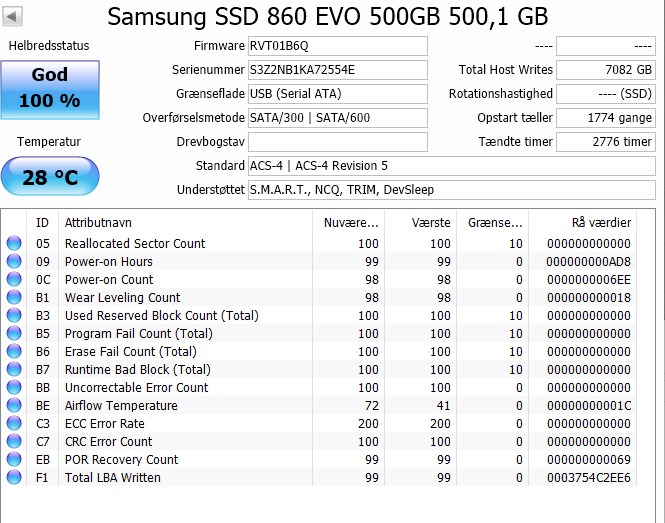The height and width of the screenshot is (523, 665).
Task: Click the Overførselsmetode field SATA/300 | SATA/600
Action: pyautogui.click(x=338, y=118)
